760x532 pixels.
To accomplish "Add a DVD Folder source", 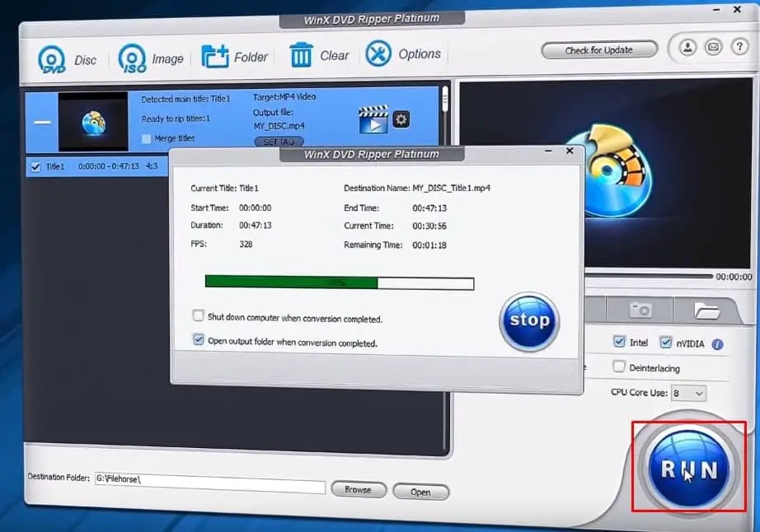I will click(234, 57).
